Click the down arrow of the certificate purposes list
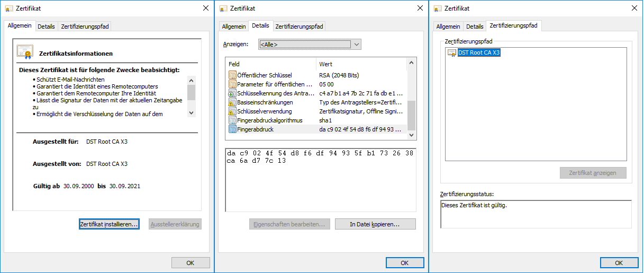This screenshot has height=273, width=644. (x=192, y=112)
